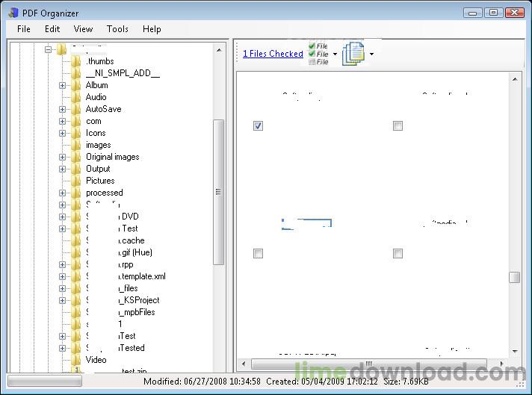Click the '1 Files Checked' link
The height and width of the screenshot is (395, 532).
click(x=273, y=54)
